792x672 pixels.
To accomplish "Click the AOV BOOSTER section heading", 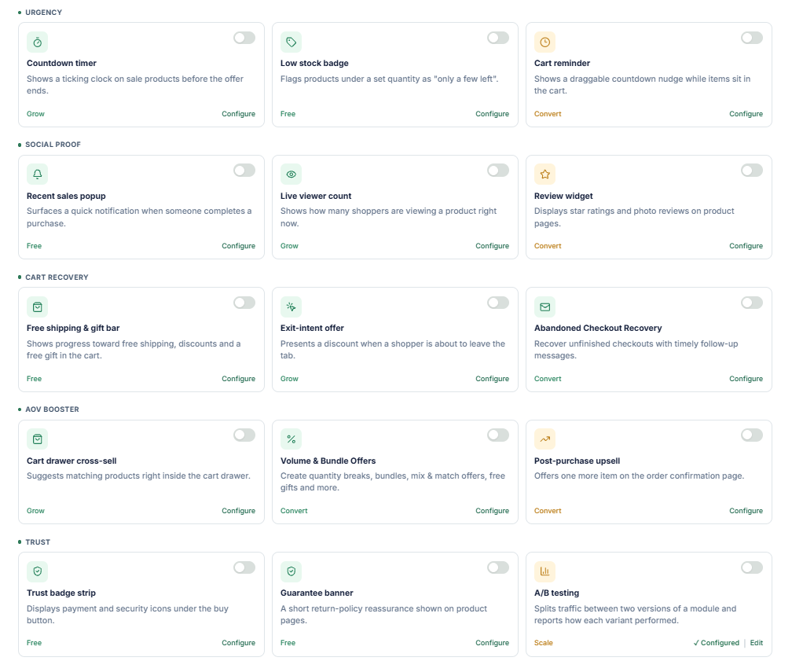I will tap(52, 409).
